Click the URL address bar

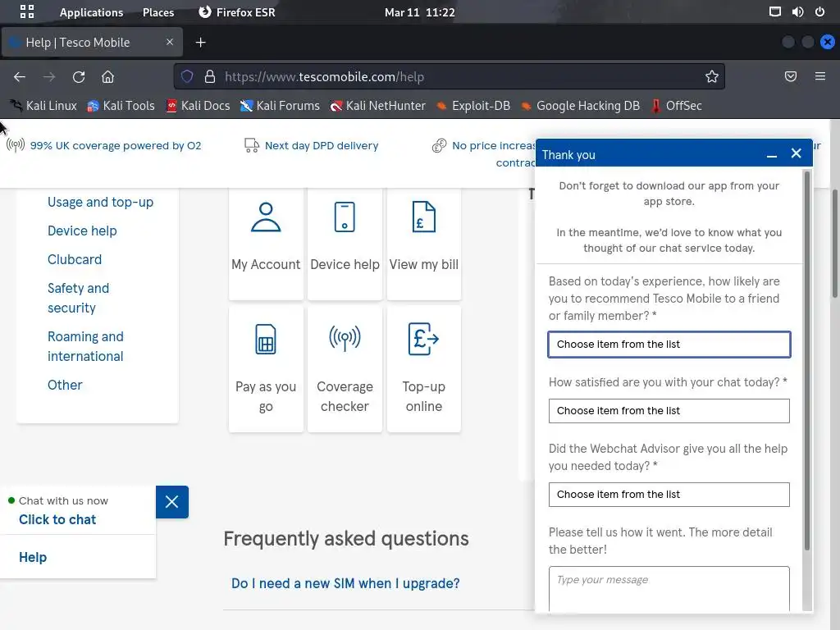450,76
